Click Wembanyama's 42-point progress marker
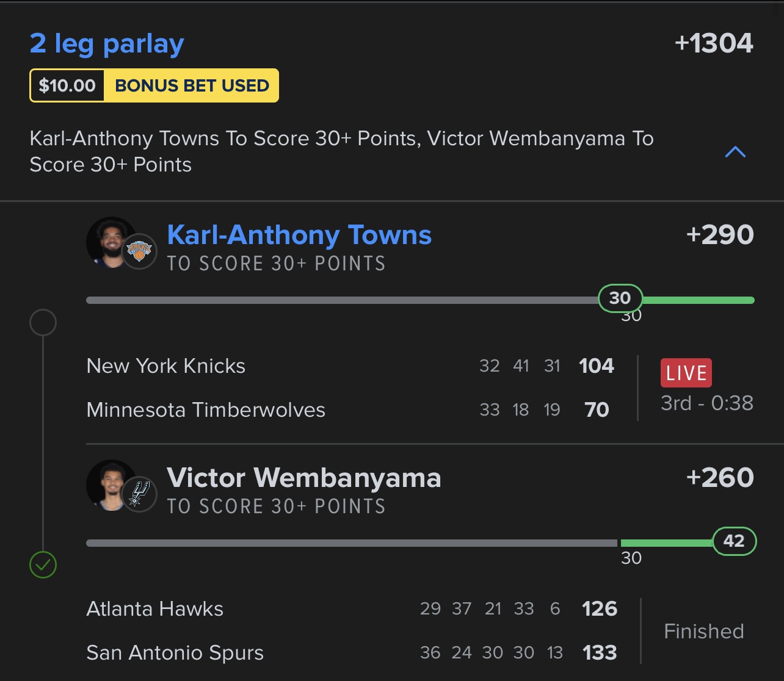Viewport: 784px width, 681px height. (x=734, y=541)
